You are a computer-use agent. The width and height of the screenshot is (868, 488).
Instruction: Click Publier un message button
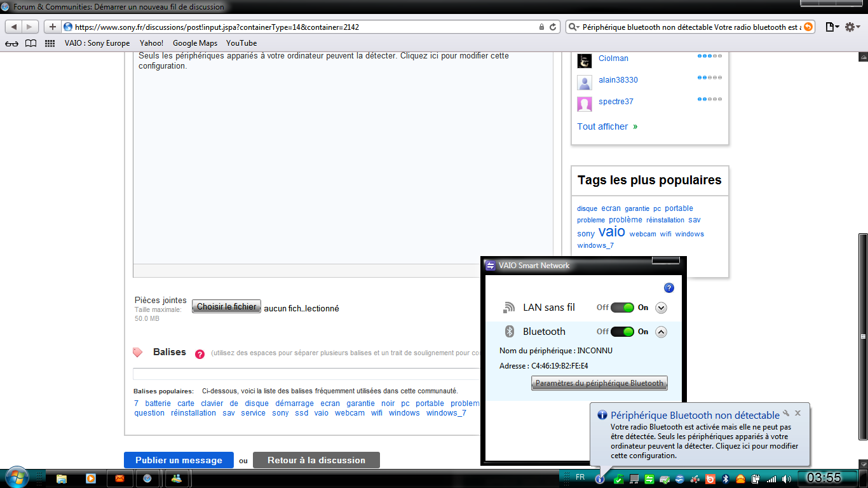tap(179, 460)
